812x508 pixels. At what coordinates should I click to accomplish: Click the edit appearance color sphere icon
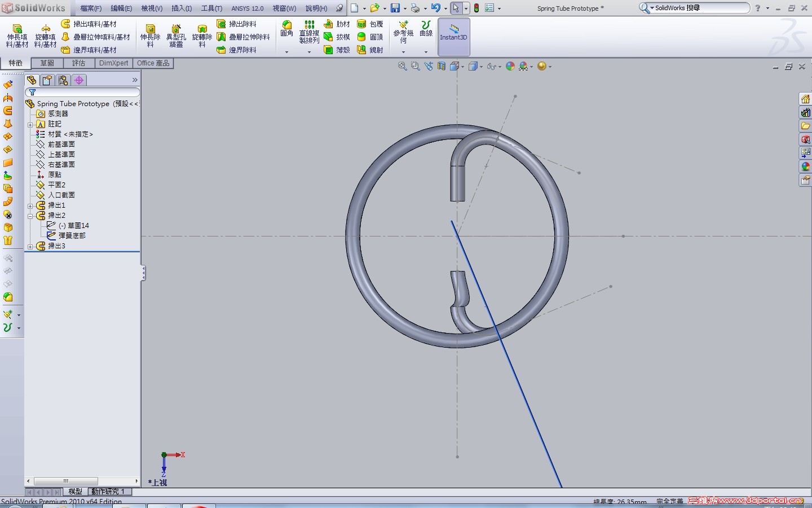click(510, 66)
